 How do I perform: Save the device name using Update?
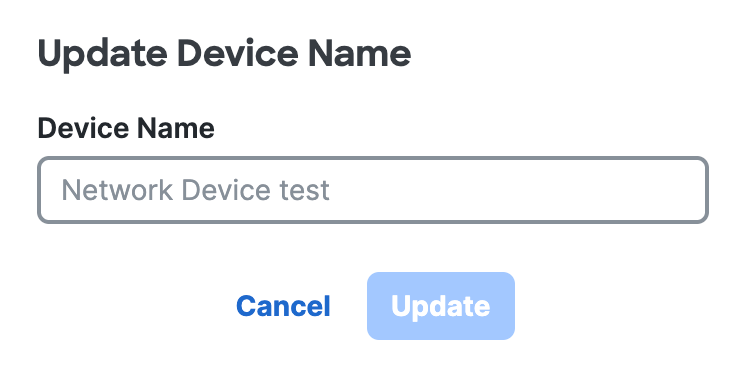pyautogui.click(x=441, y=306)
